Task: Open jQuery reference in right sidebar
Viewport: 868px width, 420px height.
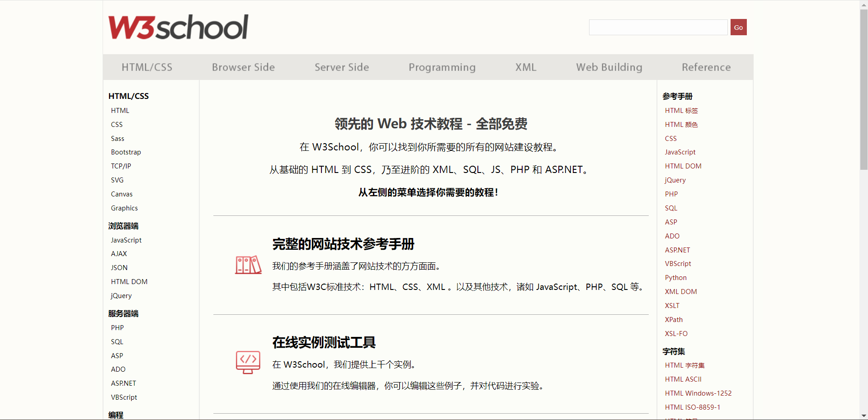Action: coord(675,180)
